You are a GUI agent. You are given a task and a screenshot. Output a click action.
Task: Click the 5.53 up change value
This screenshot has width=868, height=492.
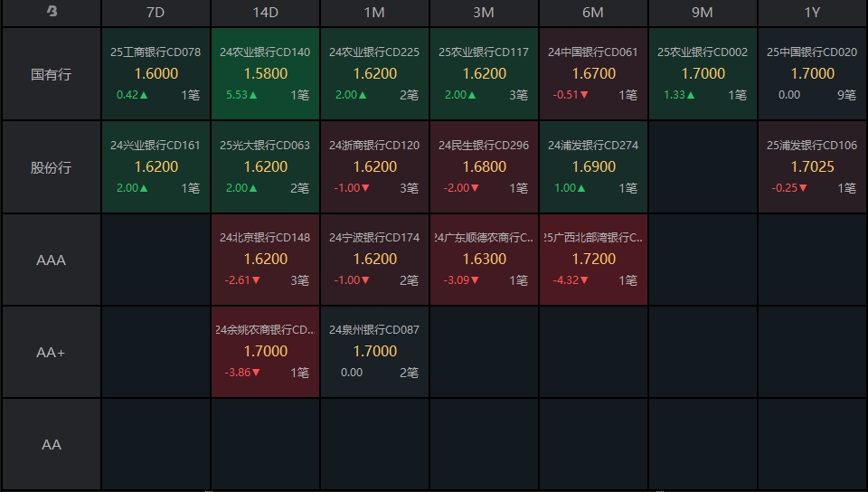click(241, 95)
